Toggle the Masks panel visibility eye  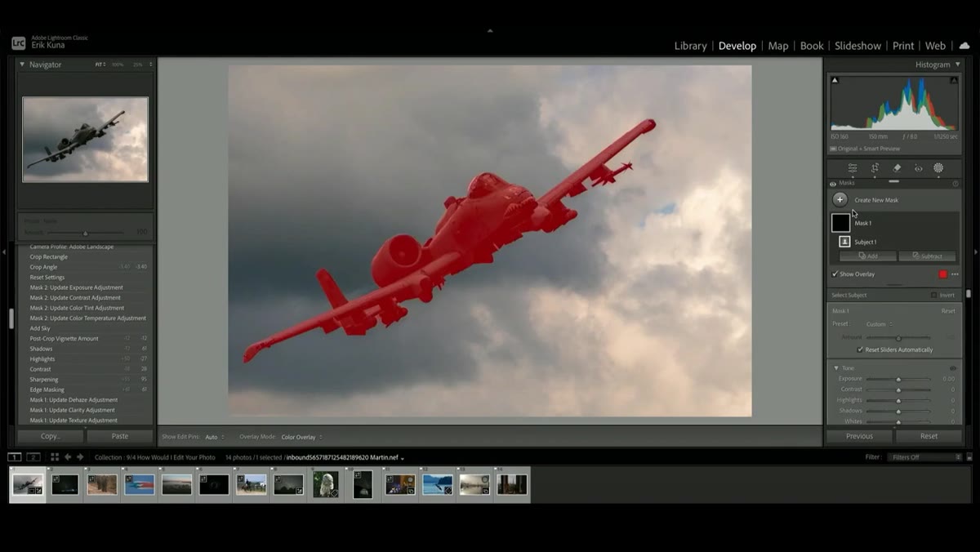point(833,184)
